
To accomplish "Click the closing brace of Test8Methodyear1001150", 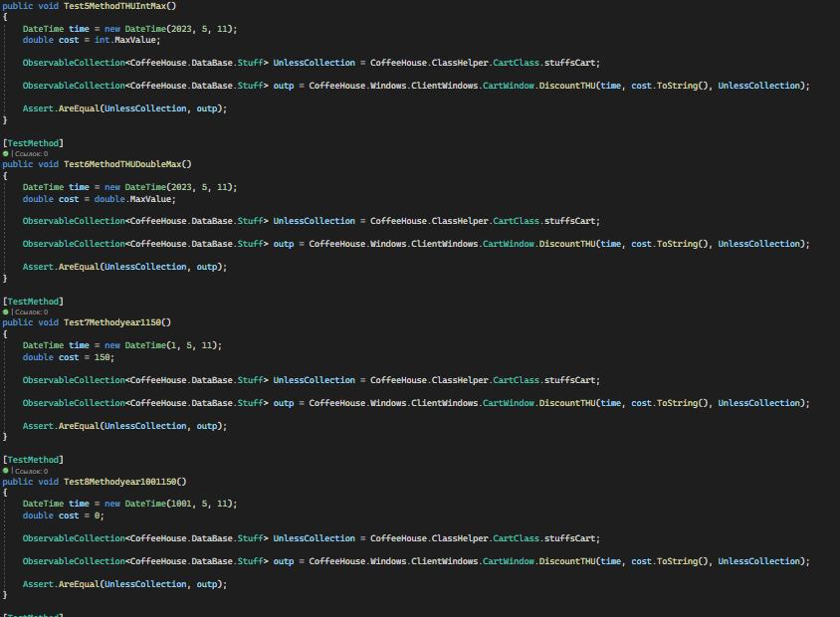I will [3, 595].
